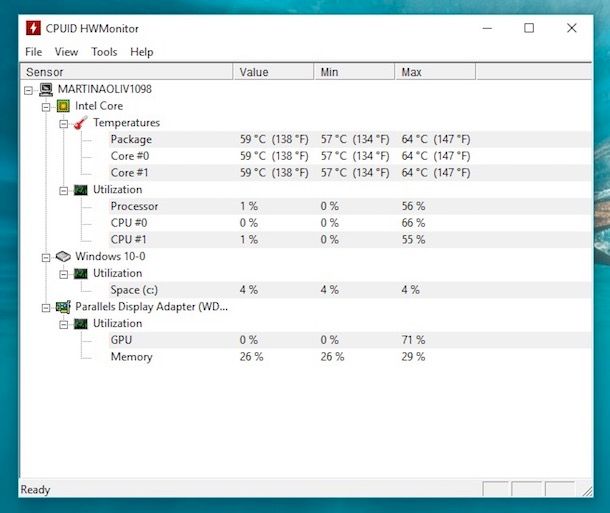Screen dimensions: 610x513
Task: Click the MARTINAOLIV1098 label
Action: 105,89
